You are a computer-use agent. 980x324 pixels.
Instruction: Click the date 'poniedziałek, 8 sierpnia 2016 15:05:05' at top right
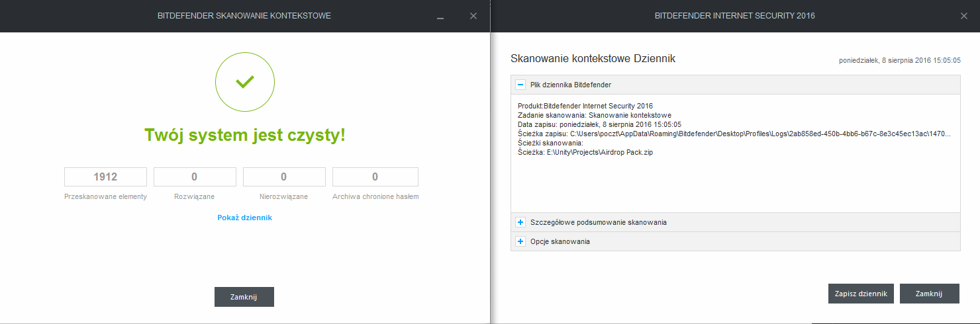click(900, 60)
